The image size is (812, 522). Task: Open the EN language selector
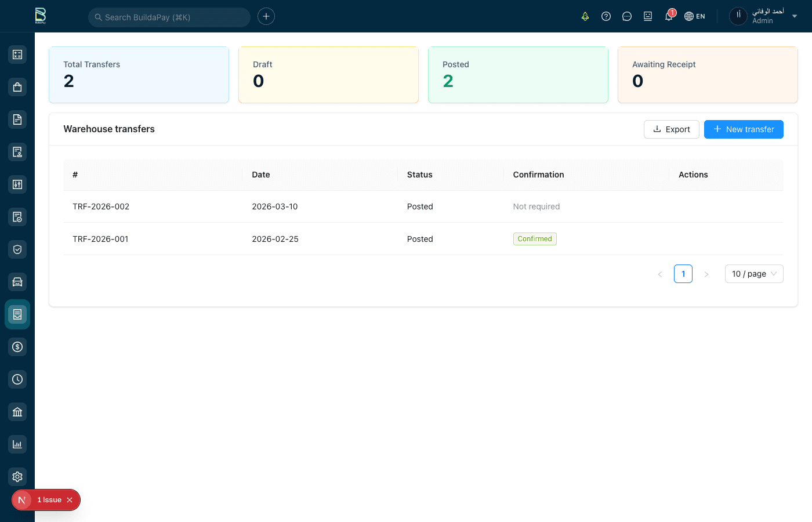click(x=695, y=16)
